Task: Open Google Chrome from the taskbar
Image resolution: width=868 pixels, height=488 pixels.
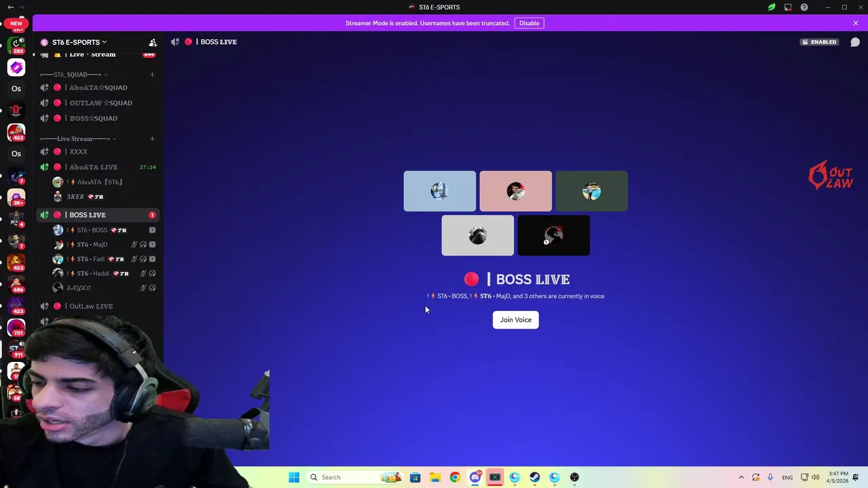Action: pyautogui.click(x=455, y=477)
